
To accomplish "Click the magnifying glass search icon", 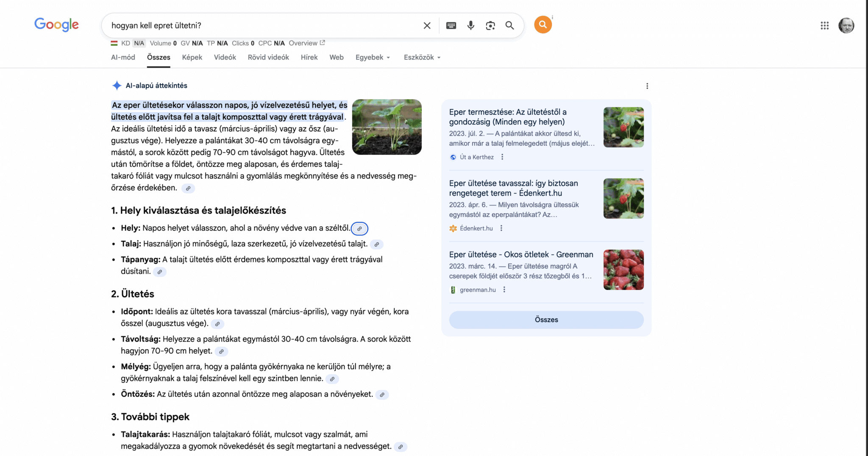I will [509, 25].
